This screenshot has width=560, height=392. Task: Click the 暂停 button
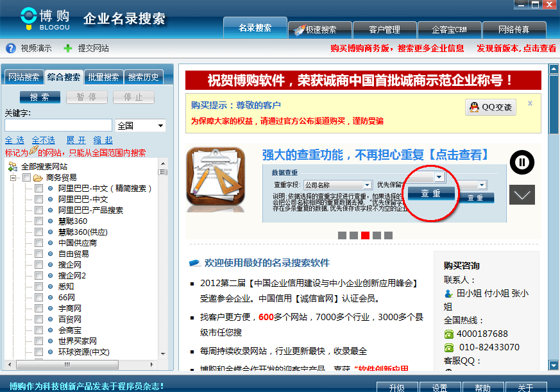pyautogui.click(x=87, y=97)
